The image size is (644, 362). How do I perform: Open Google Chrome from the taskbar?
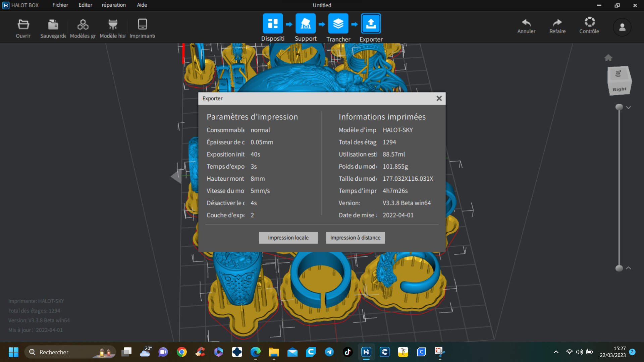pyautogui.click(x=182, y=352)
